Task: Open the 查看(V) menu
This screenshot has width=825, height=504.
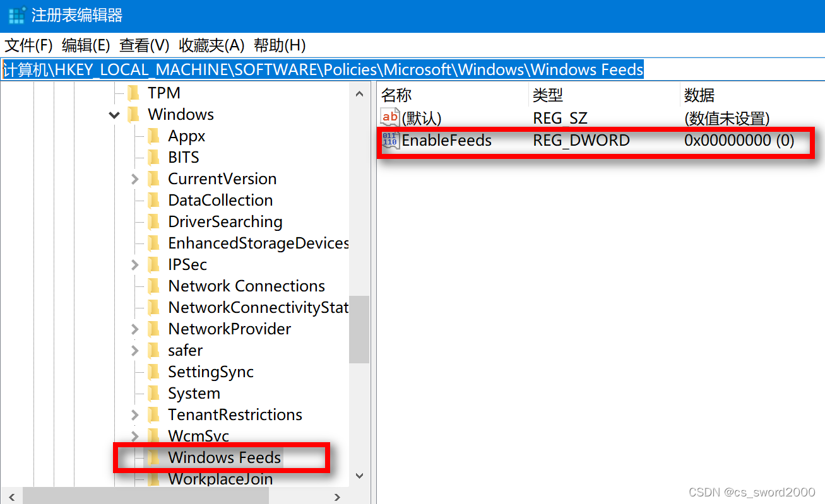Action: [145, 45]
